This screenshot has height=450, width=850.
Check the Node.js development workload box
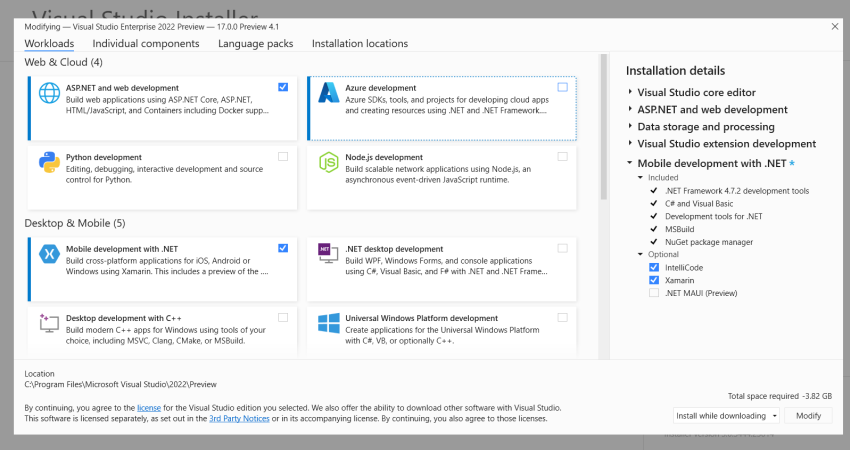[x=563, y=156]
